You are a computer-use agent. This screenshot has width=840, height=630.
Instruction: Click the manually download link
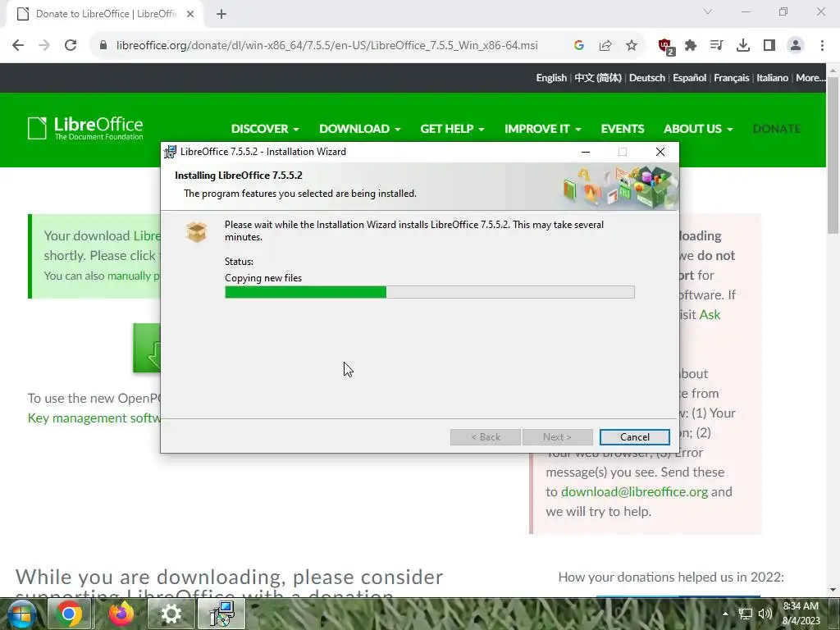coord(129,276)
